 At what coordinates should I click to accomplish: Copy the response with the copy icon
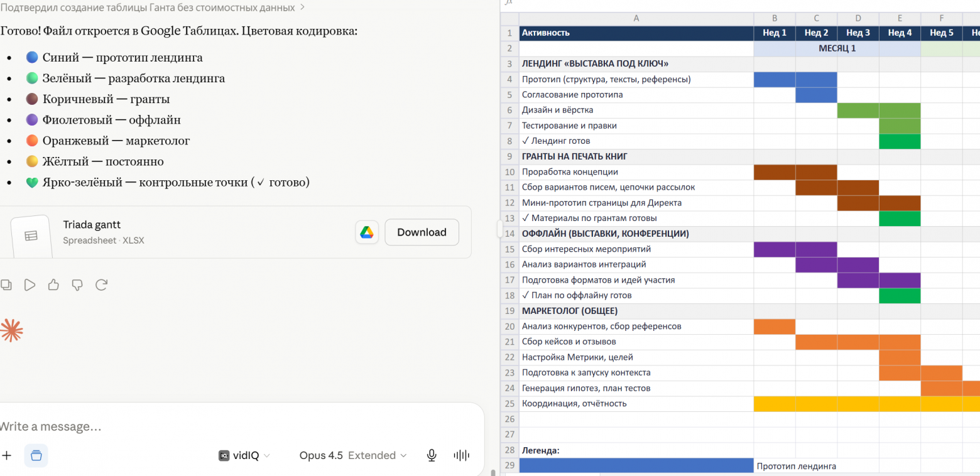[x=5, y=285]
